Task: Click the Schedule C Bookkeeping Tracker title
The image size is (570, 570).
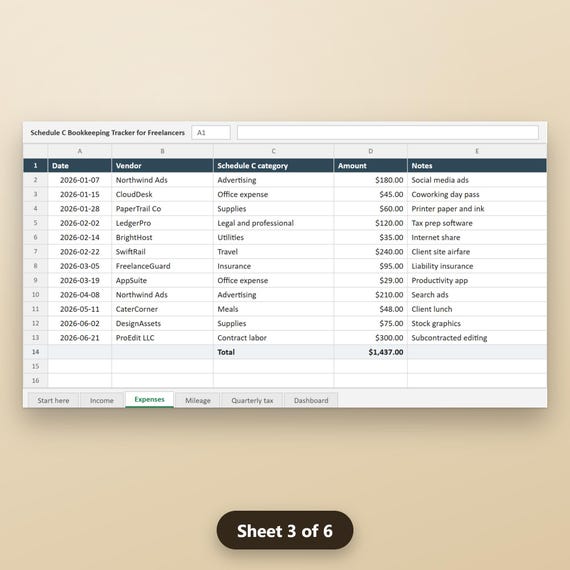Action: [x=108, y=133]
